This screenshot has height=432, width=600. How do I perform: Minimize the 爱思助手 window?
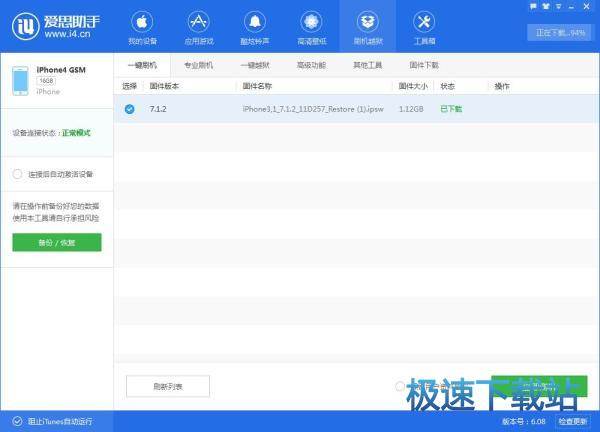click(572, 7)
